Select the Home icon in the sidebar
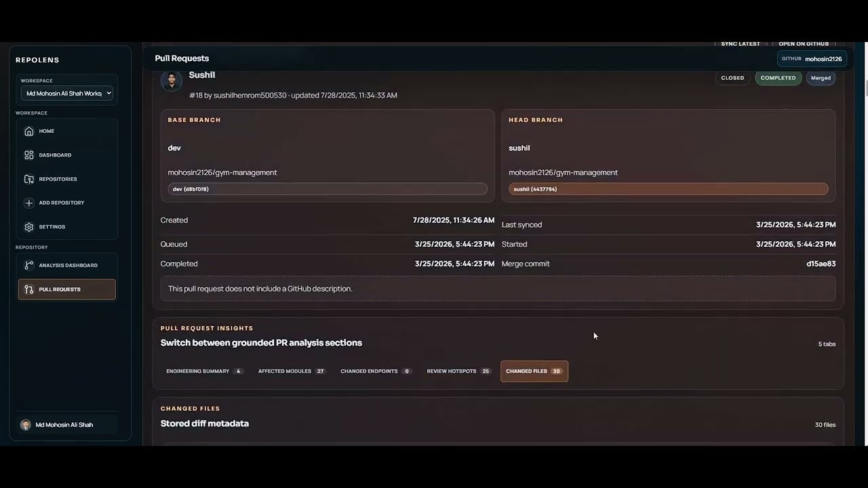This screenshot has width=868, height=488. tap(28, 131)
